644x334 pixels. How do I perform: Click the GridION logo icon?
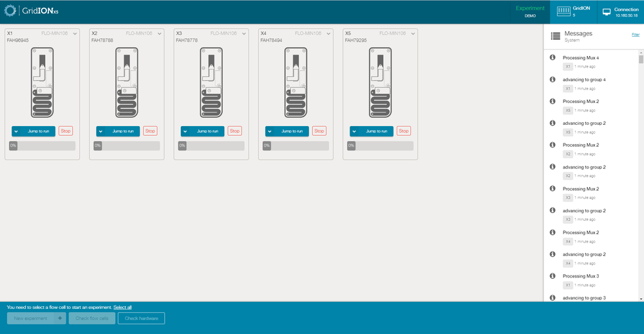pyautogui.click(x=10, y=11)
